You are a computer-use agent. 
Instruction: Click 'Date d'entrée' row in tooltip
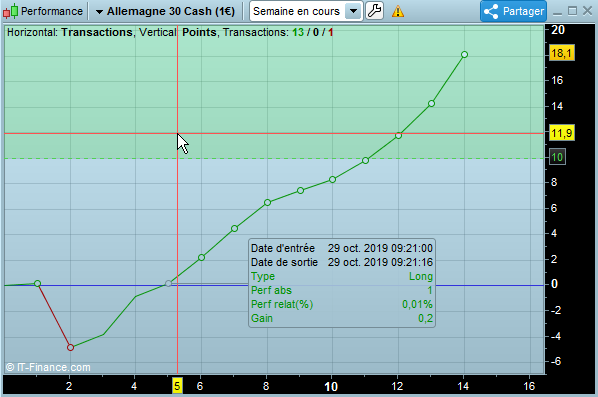[342, 248]
